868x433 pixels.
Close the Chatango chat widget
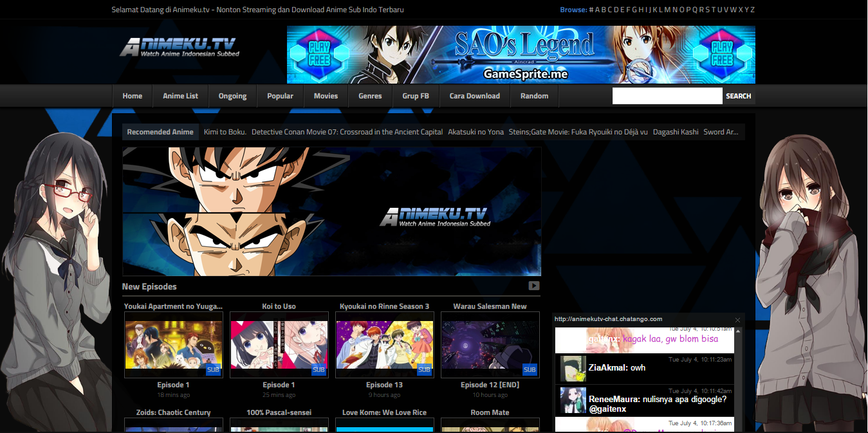pyautogui.click(x=737, y=320)
